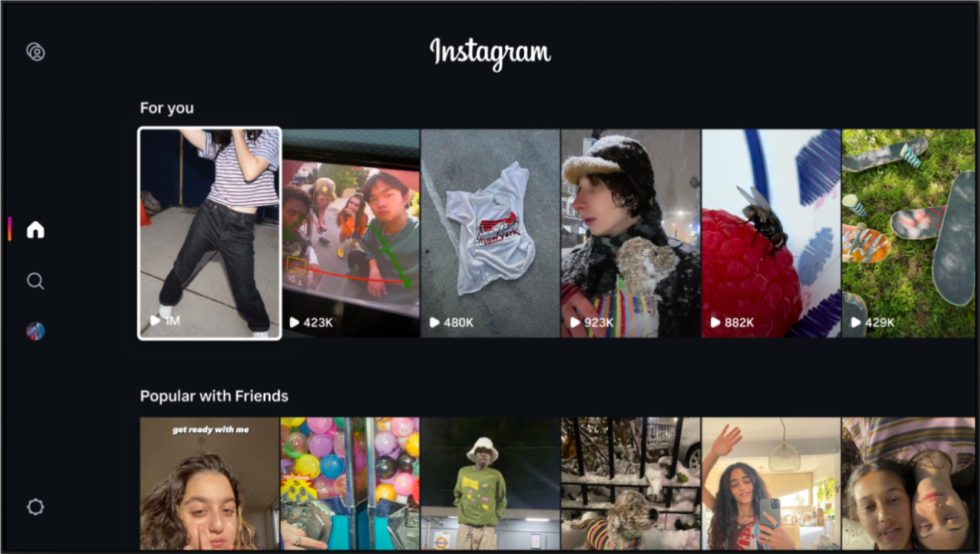Open the skateboards on grass reel

[909, 233]
